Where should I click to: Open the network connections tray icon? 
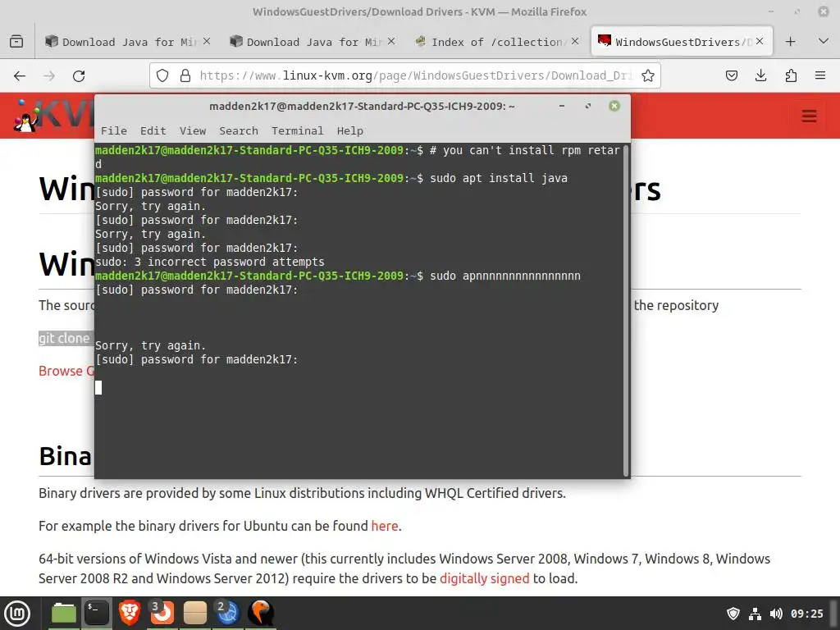[x=755, y=614]
